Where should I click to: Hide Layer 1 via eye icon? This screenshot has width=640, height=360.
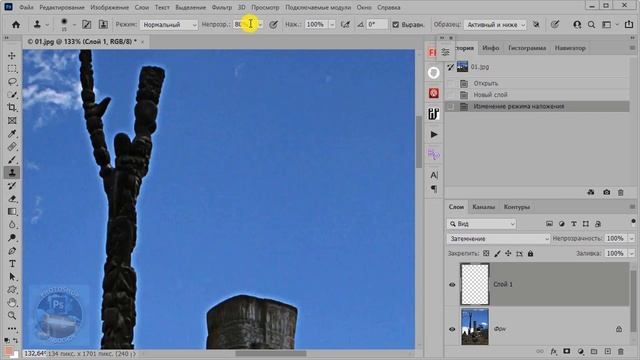pos(452,284)
